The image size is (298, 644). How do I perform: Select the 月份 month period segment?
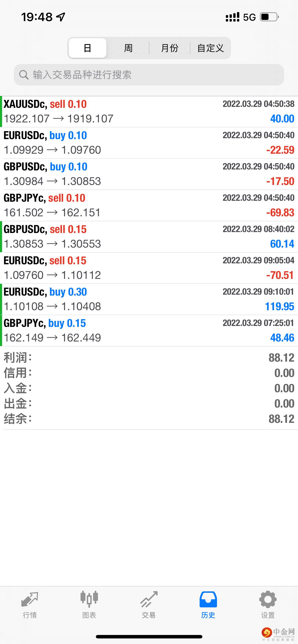170,48
